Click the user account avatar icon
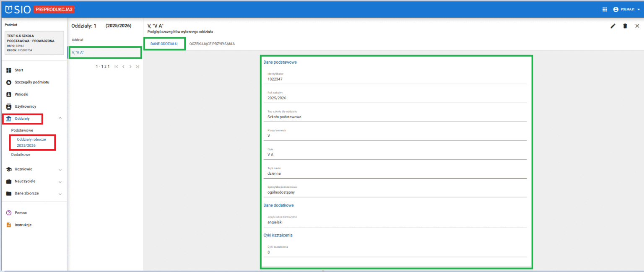 point(616,9)
